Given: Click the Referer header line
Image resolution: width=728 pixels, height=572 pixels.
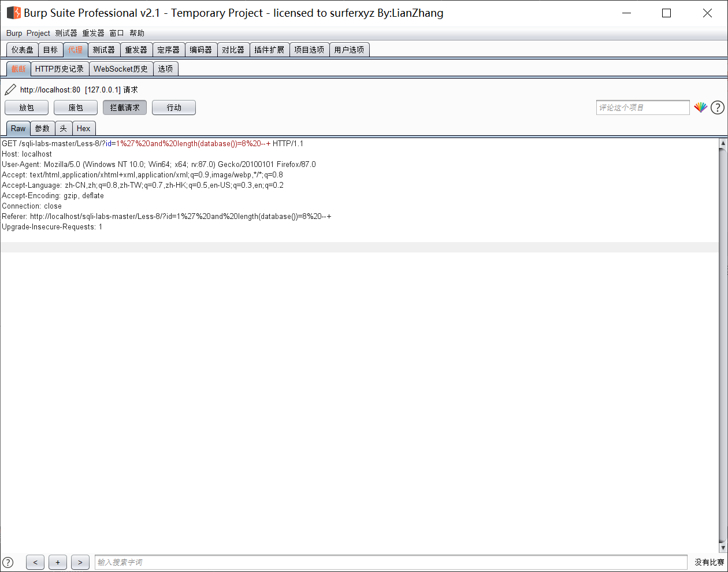Looking at the screenshot, I should pos(166,216).
